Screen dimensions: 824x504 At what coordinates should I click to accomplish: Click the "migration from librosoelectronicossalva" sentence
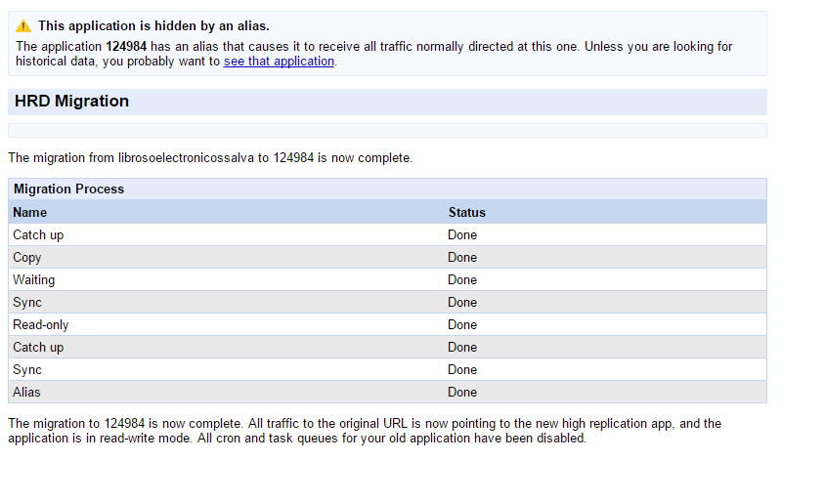(210, 157)
